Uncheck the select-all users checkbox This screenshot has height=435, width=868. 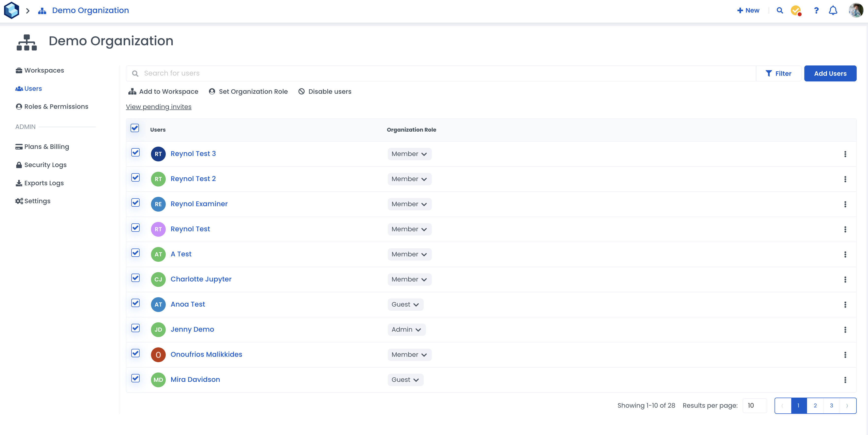(135, 128)
